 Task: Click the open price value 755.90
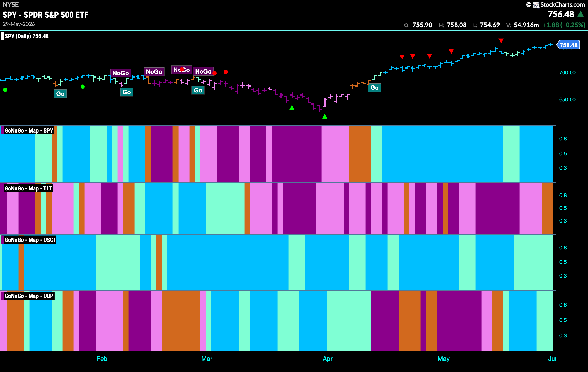(x=422, y=25)
